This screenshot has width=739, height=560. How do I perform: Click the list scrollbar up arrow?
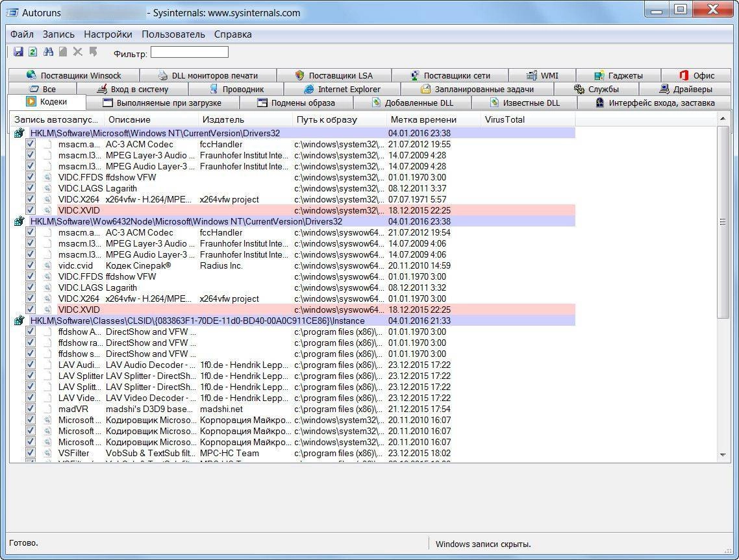(x=723, y=119)
